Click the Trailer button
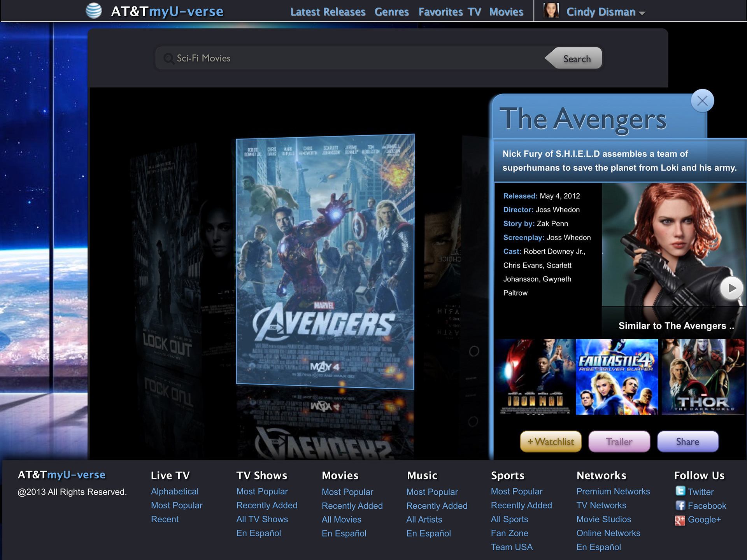The width and height of the screenshot is (747, 560). click(619, 441)
